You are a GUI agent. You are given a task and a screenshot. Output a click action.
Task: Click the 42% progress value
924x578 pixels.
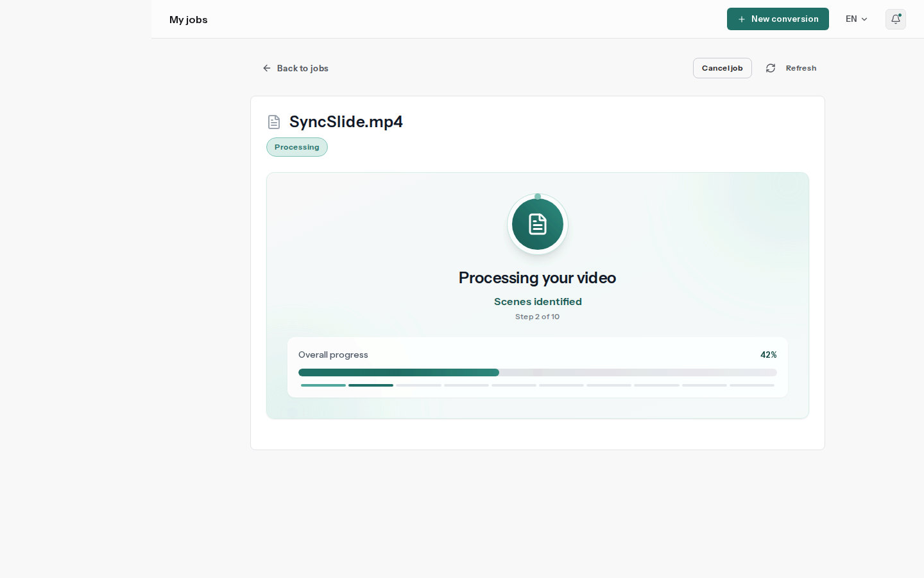click(x=769, y=355)
